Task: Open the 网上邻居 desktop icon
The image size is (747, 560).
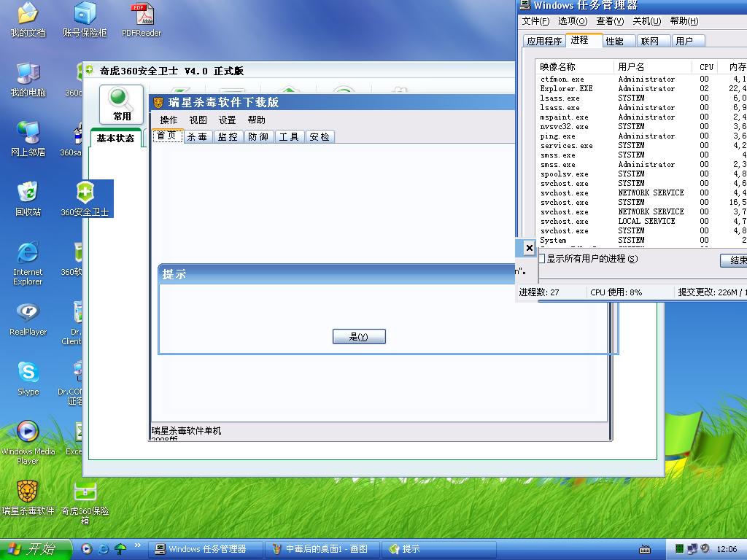Action: click(28, 139)
